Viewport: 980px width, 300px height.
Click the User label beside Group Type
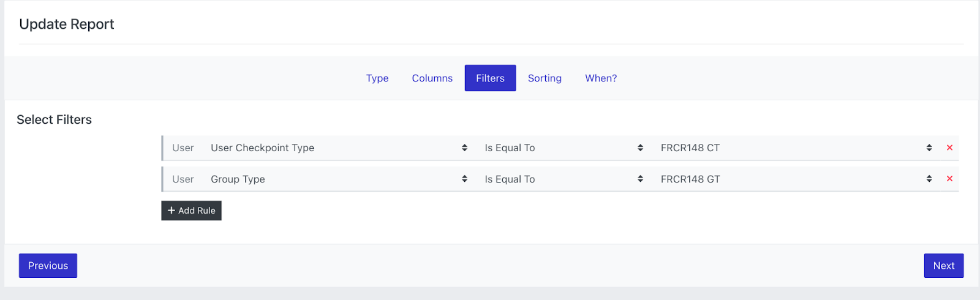183,179
